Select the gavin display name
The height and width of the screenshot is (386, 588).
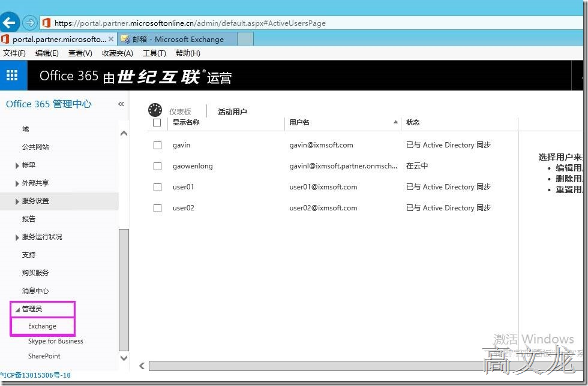click(x=181, y=145)
